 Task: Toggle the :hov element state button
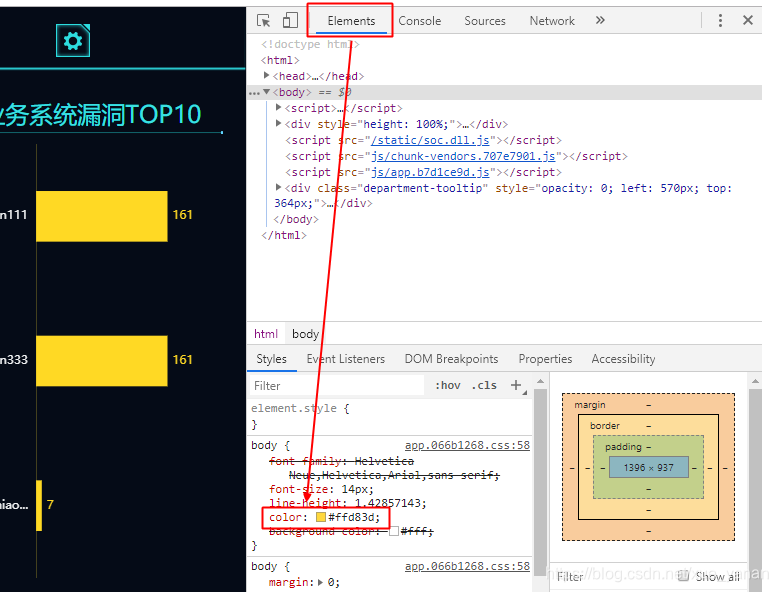tap(448, 385)
